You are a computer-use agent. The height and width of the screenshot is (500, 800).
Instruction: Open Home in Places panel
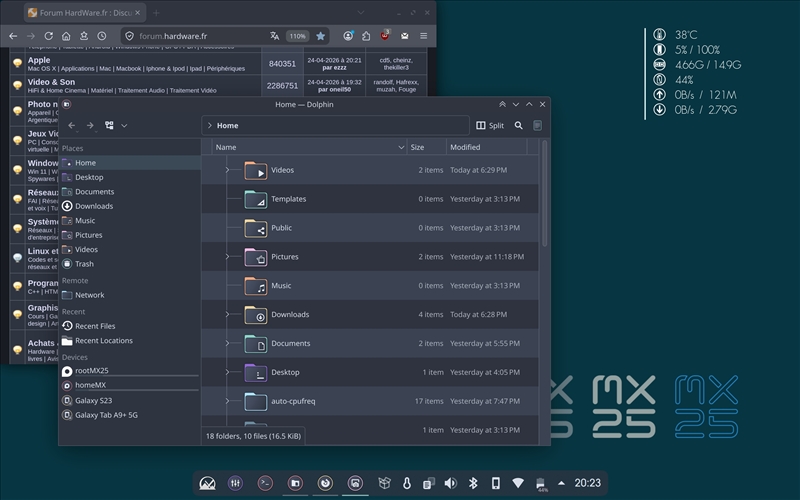click(x=130, y=163)
